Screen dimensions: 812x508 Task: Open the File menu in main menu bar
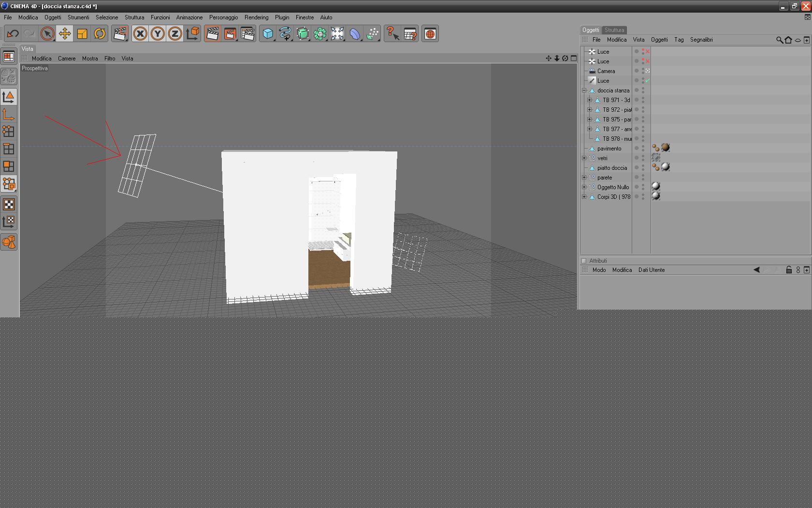(8, 17)
